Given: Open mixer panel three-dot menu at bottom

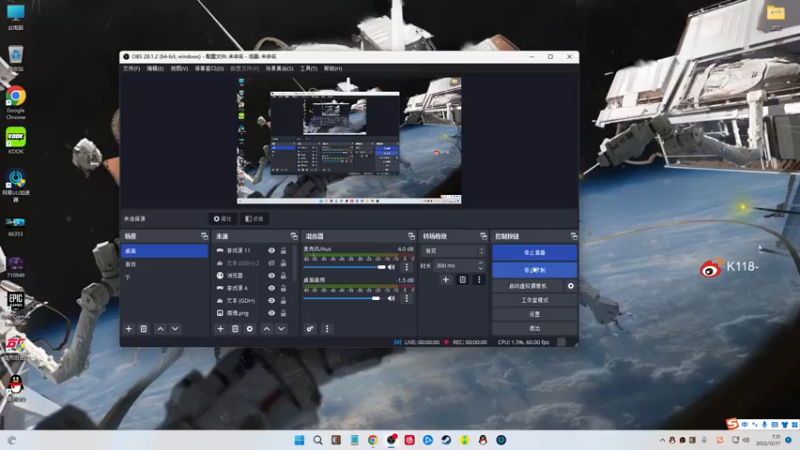Looking at the screenshot, I should point(327,329).
